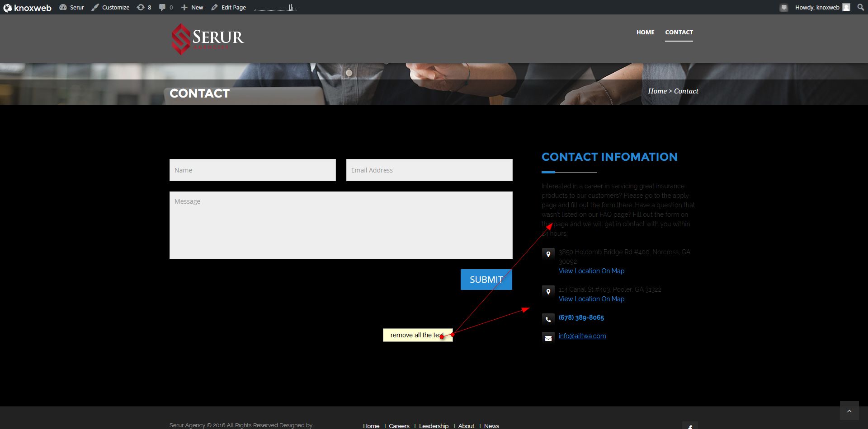The image size is (868, 429).
Task: Select the CONTACT nav item
Action: click(679, 33)
